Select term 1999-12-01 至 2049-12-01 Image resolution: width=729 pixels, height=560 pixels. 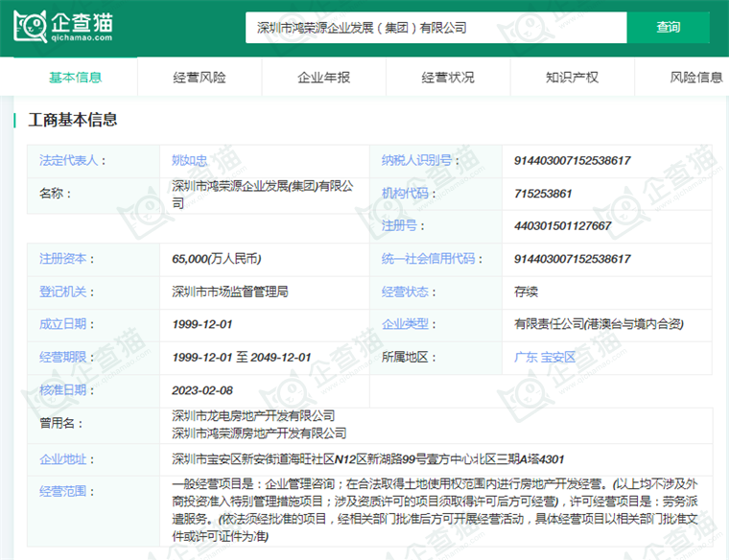[242, 357]
